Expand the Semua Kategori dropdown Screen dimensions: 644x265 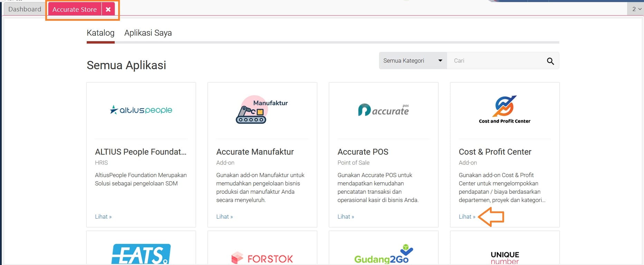(413, 61)
